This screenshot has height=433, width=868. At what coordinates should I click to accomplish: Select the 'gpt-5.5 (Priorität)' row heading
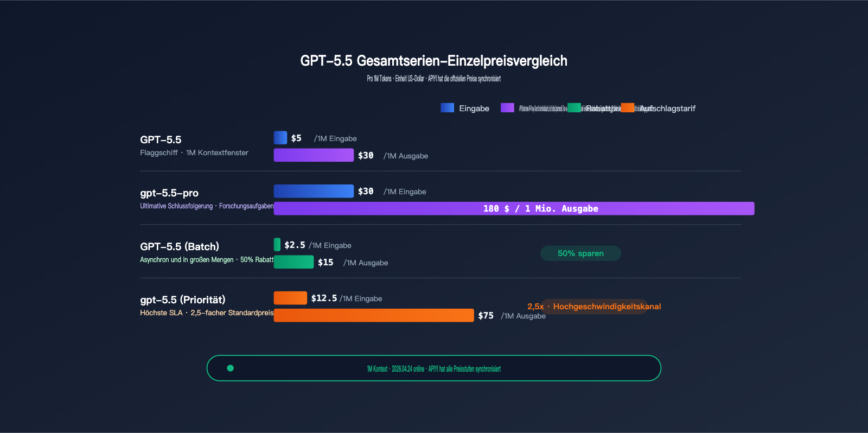pos(183,300)
